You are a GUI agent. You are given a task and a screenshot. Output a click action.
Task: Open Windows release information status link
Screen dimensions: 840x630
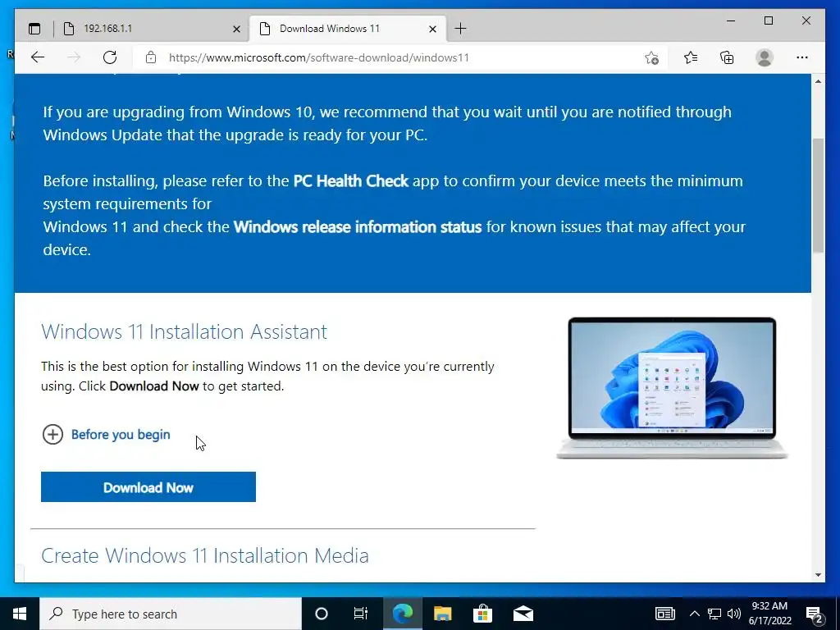358,227
